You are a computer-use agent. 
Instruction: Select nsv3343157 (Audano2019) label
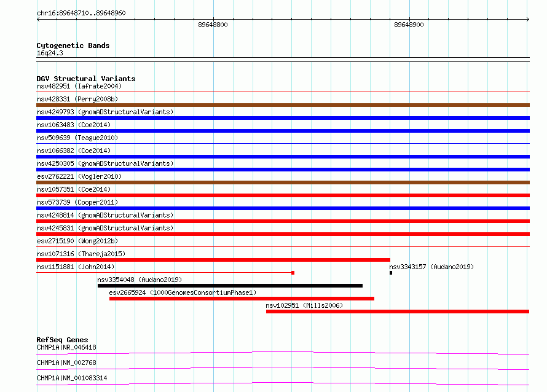pos(431,267)
